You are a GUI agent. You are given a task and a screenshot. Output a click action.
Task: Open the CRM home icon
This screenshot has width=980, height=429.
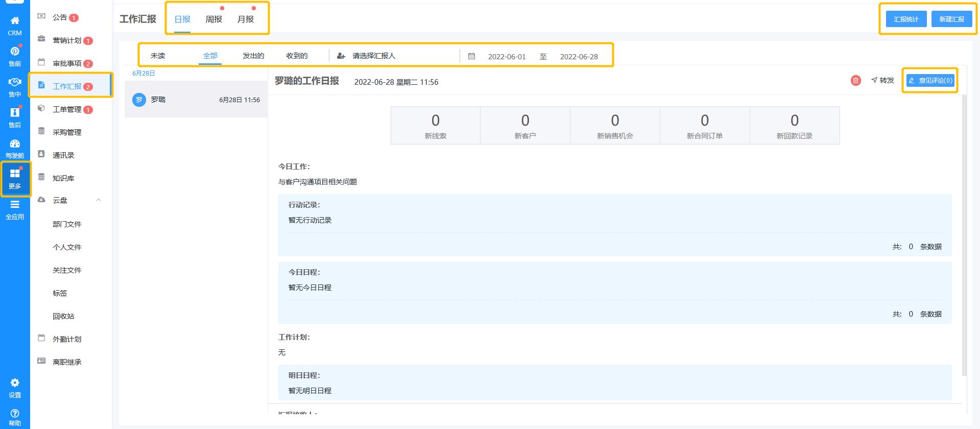pyautogui.click(x=15, y=26)
